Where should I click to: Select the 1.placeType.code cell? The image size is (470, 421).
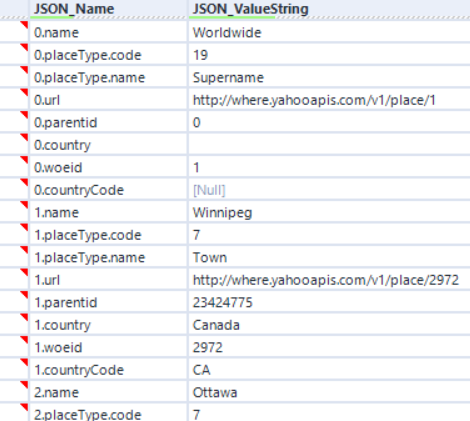[108, 235]
